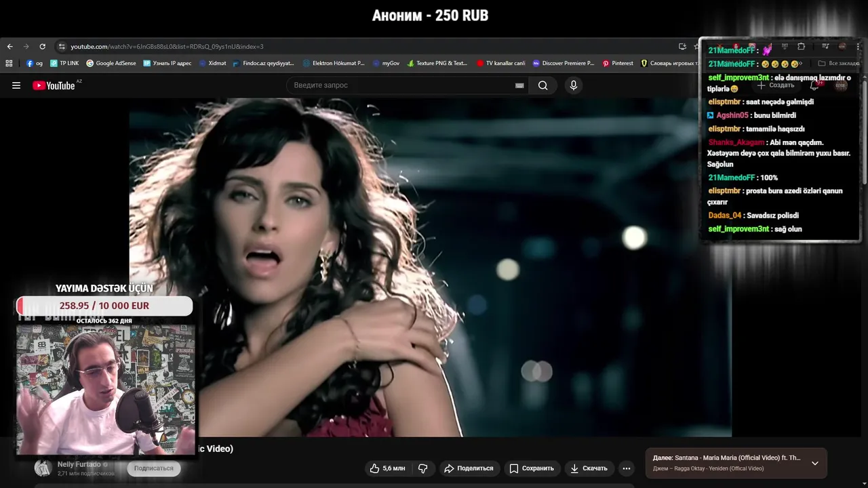The width and height of the screenshot is (868, 488).
Task: Open Nelly Furtado channel avatar
Action: 43,468
